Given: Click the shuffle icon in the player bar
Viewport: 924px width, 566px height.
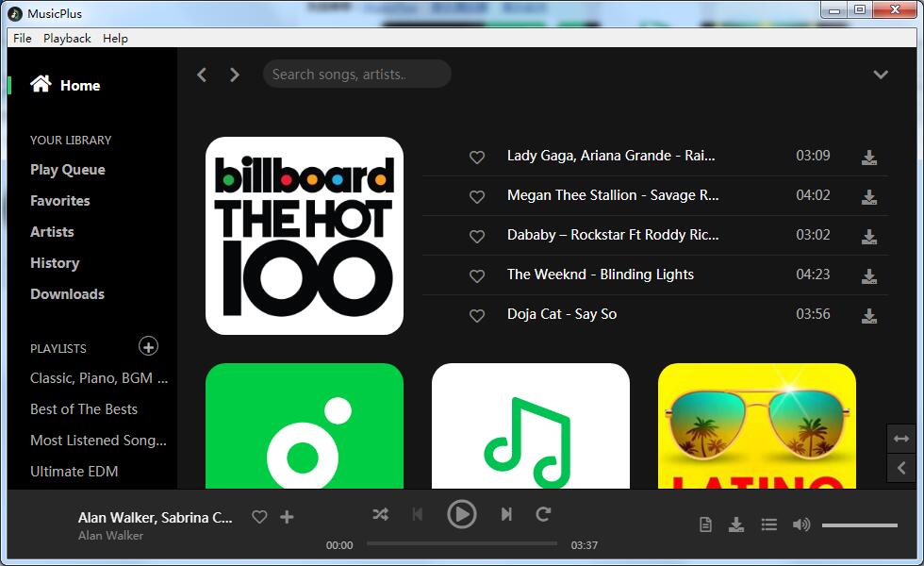Looking at the screenshot, I should [380, 514].
